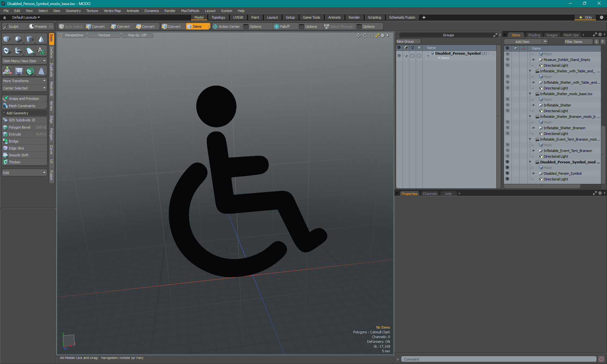Viewport: 607px width, 364px height.
Task: Maximize the Groups panel with arrow icon
Action: point(495,35)
